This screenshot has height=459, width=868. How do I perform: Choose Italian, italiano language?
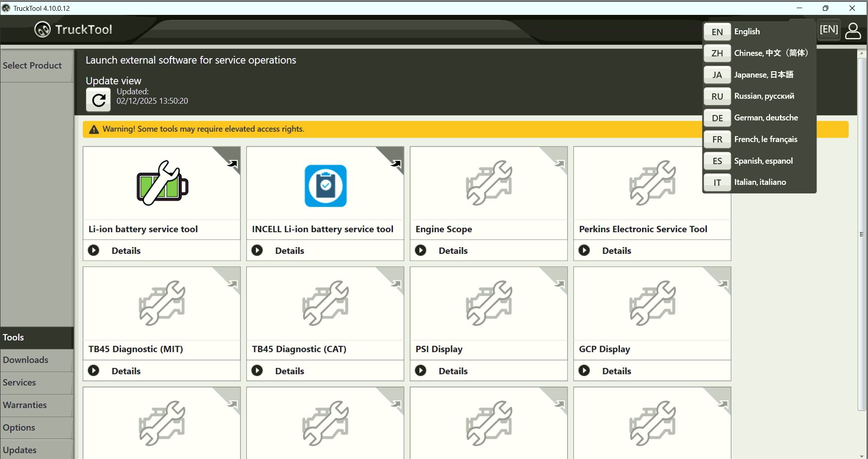760,182
